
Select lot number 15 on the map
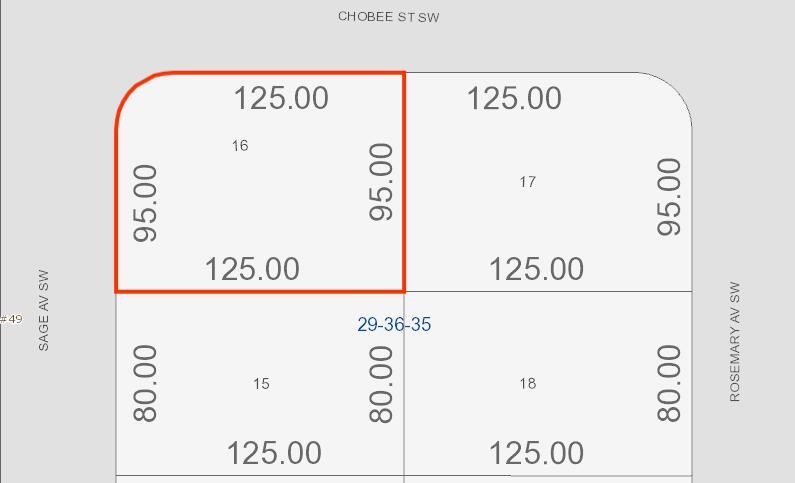261,384
